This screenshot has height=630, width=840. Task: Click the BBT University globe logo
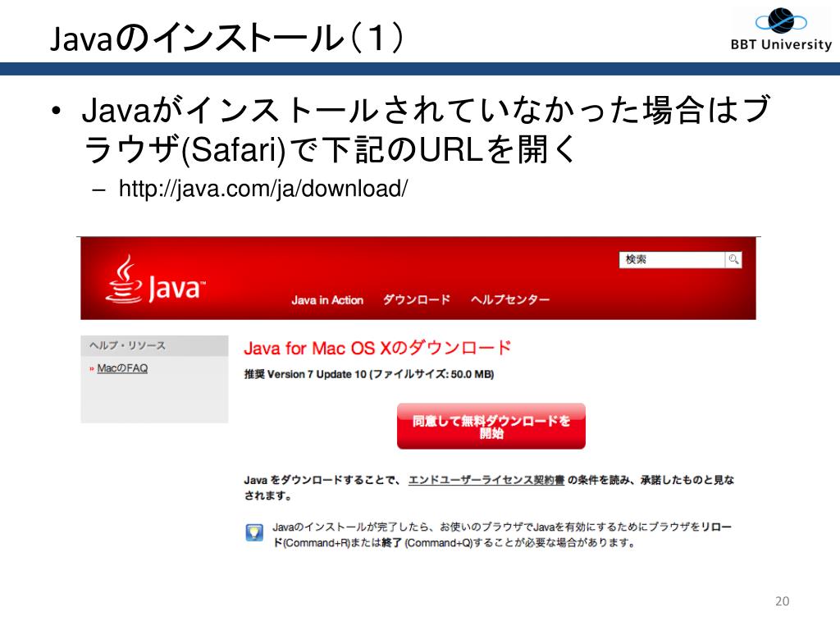781,21
